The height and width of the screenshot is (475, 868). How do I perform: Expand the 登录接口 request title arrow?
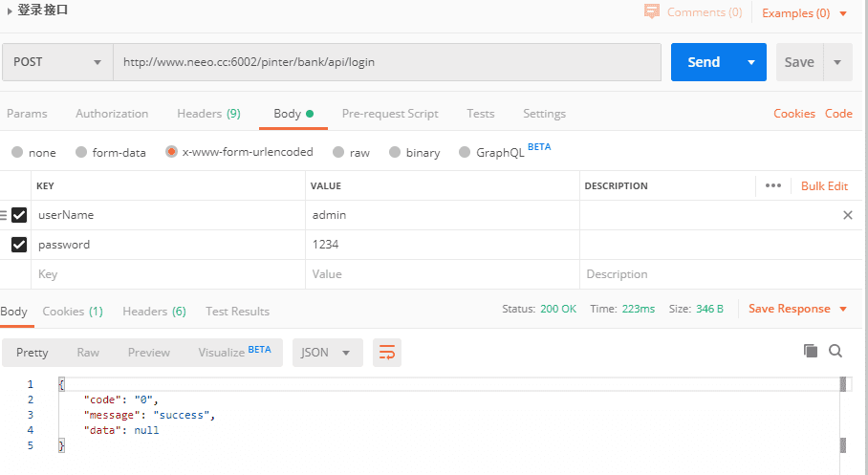[10, 11]
